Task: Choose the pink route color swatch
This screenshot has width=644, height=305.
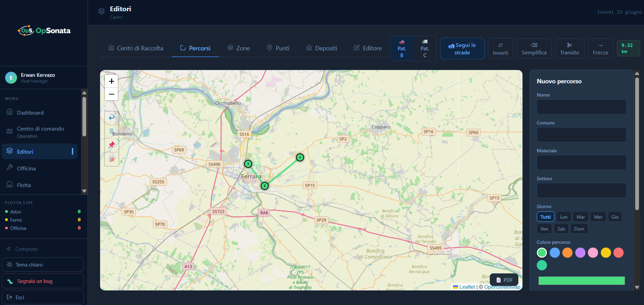Action: coord(593,253)
